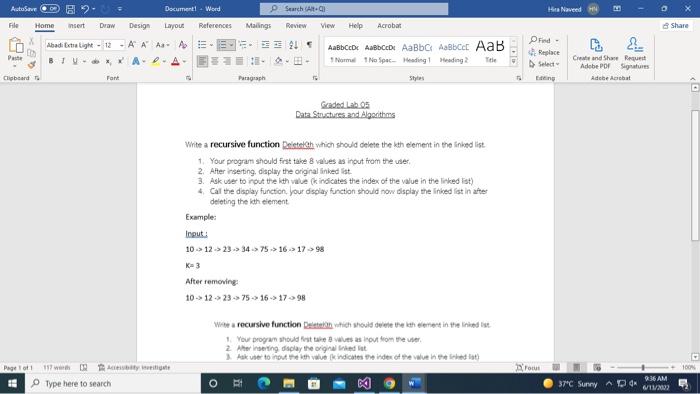Toggle Bold formatting
Viewport: 700px width, 394px height.
point(51,61)
